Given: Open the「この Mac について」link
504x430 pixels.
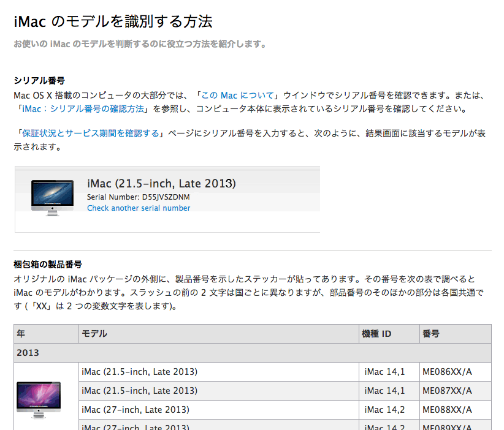Looking at the screenshot, I should point(237,96).
